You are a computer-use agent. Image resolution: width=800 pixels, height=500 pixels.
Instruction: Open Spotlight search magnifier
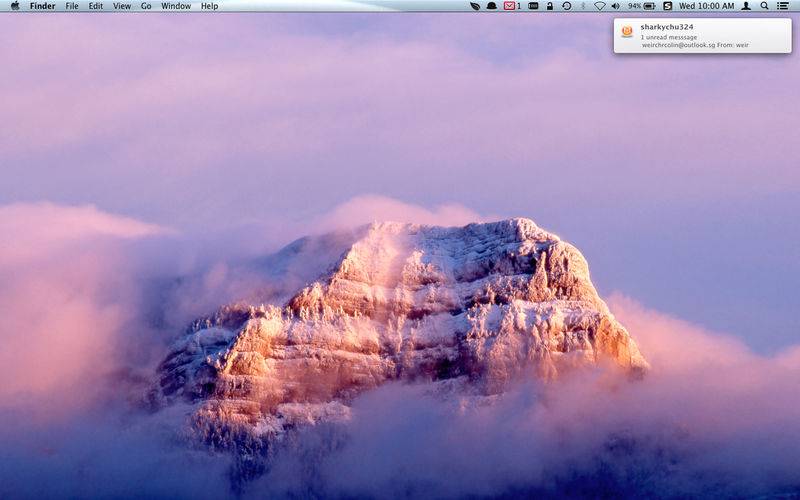[765, 6]
